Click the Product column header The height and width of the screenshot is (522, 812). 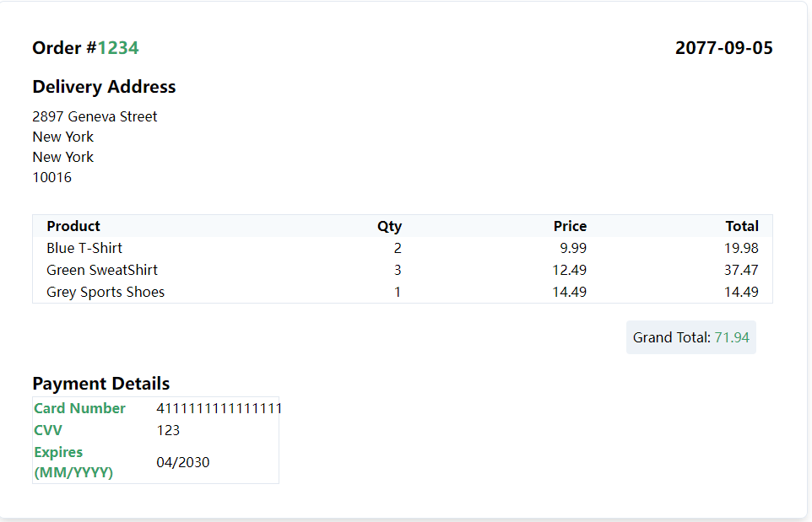73,226
